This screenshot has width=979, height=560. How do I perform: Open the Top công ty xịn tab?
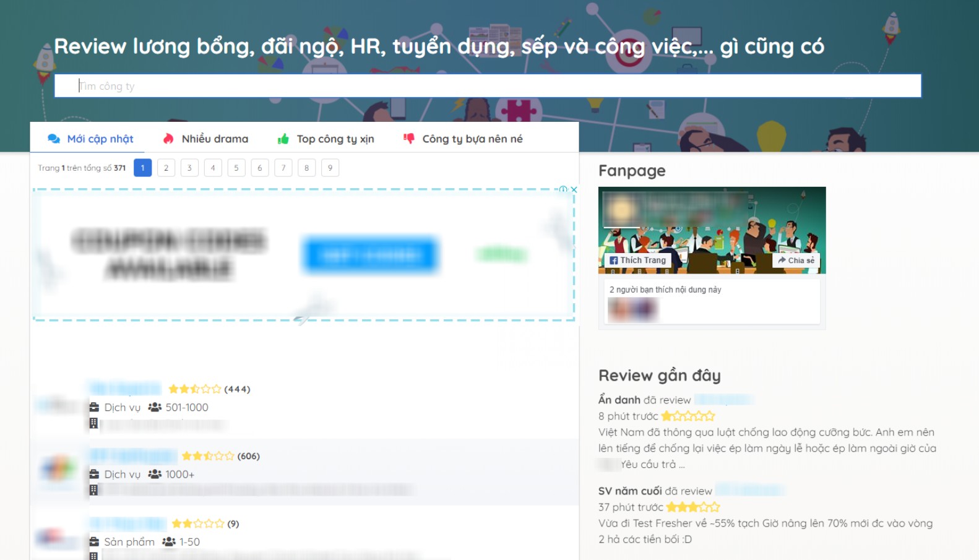click(x=326, y=139)
